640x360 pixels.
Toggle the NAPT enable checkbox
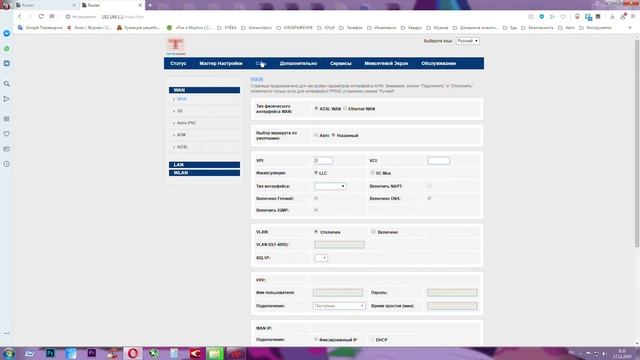(429, 186)
